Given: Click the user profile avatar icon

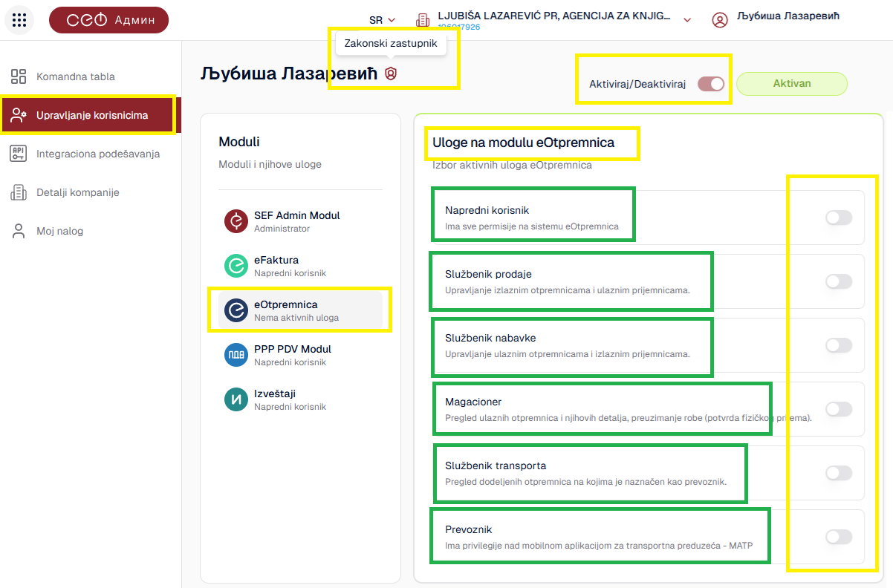Looking at the screenshot, I should pyautogui.click(x=719, y=20).
